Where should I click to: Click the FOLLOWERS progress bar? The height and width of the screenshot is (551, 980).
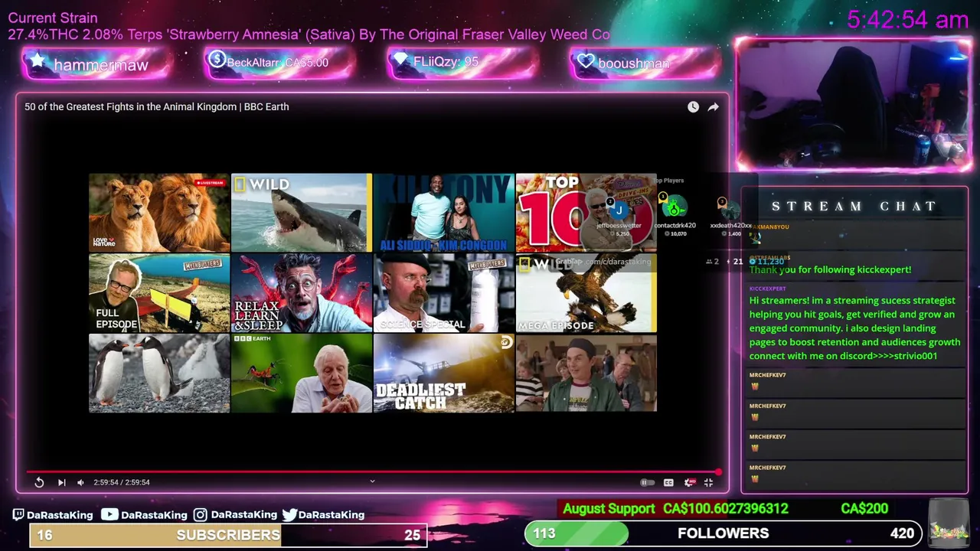(x=724, y=533)
